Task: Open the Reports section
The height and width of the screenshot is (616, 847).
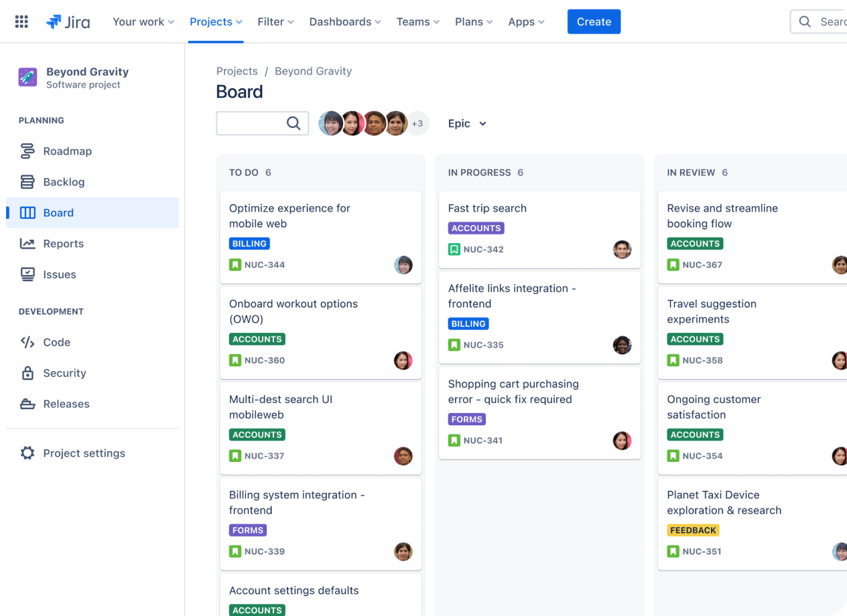Action: tap(63, 244)
